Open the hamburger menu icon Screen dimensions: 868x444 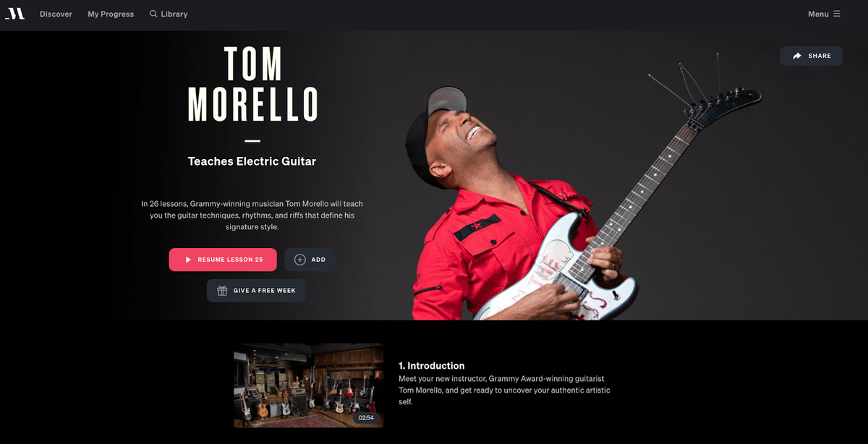coord(837,14)
